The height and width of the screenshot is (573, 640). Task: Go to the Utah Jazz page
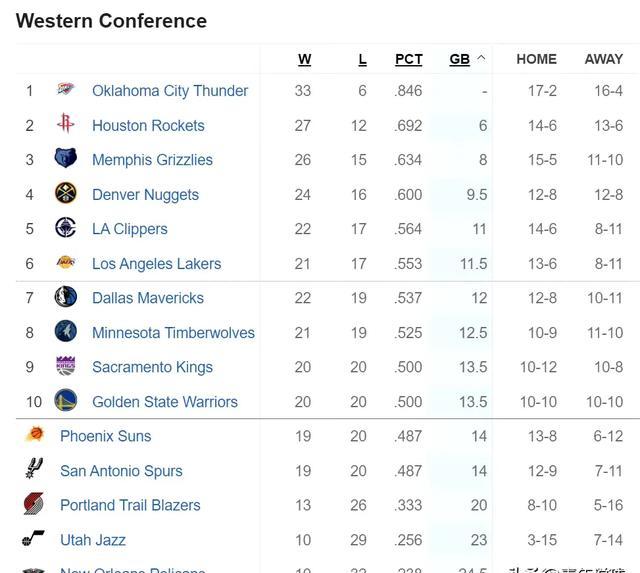click(x=93, y=540)
